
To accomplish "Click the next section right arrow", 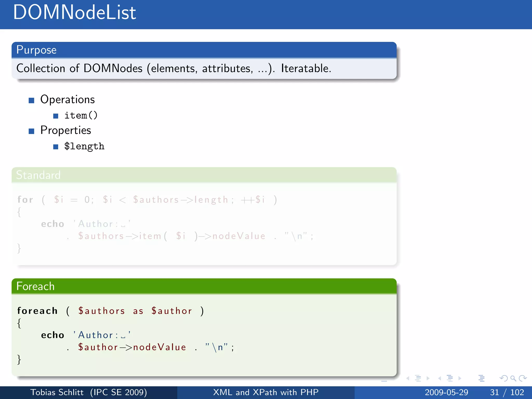I will tap(460, 378).
